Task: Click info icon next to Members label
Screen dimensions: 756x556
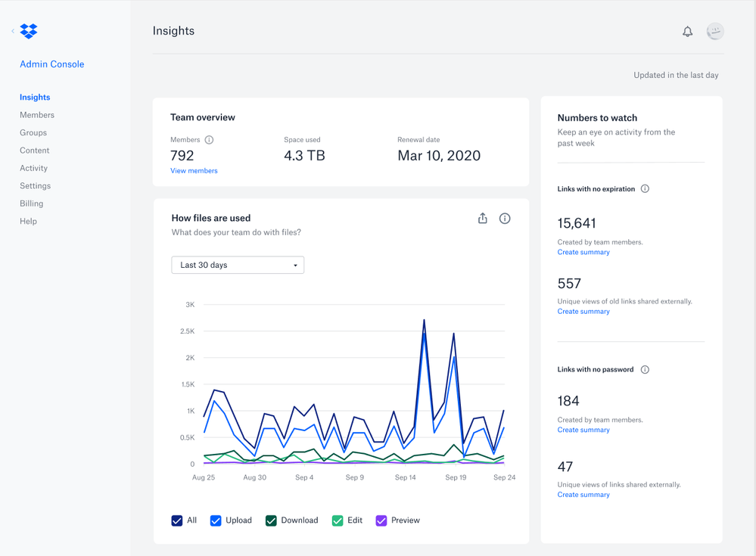Action: click(x=210, y=140)
